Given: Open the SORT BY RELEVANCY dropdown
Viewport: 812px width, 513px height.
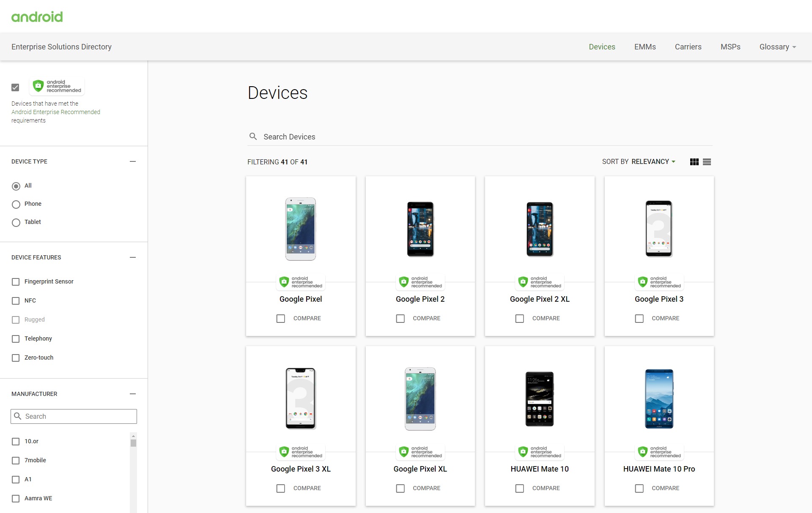Looking at the screenshot, I should click(x=639, y=162).
